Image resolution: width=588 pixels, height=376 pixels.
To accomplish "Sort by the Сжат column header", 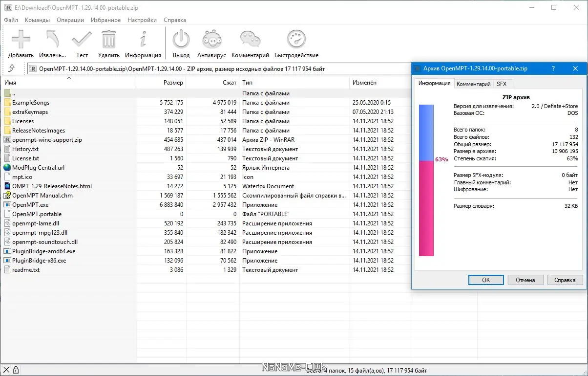I will pos(213,83).
